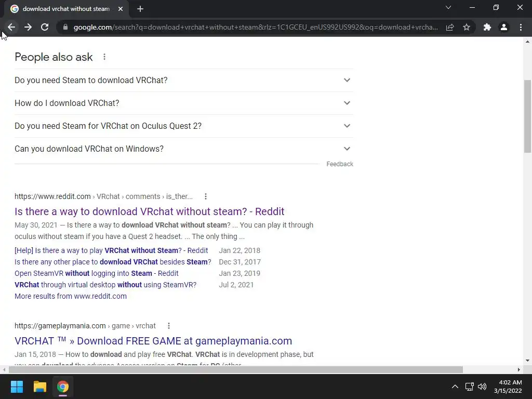
Task: Bookmark this page with the star icon
Action: tap(467, 27)
